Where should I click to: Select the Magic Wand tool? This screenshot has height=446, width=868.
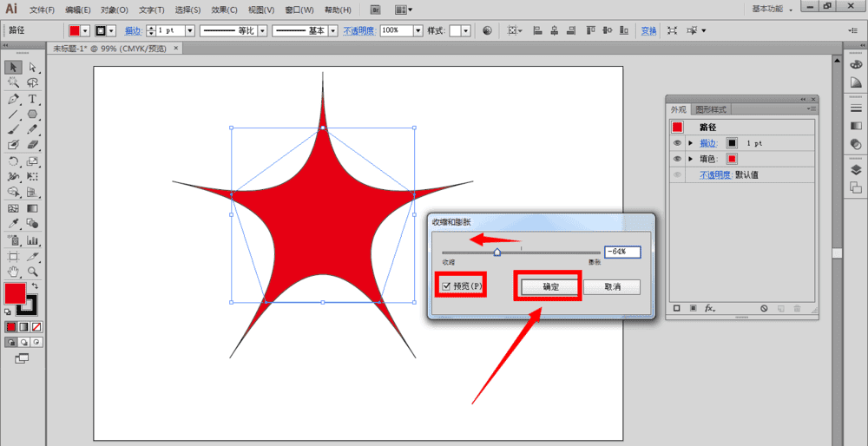[13, 83]
